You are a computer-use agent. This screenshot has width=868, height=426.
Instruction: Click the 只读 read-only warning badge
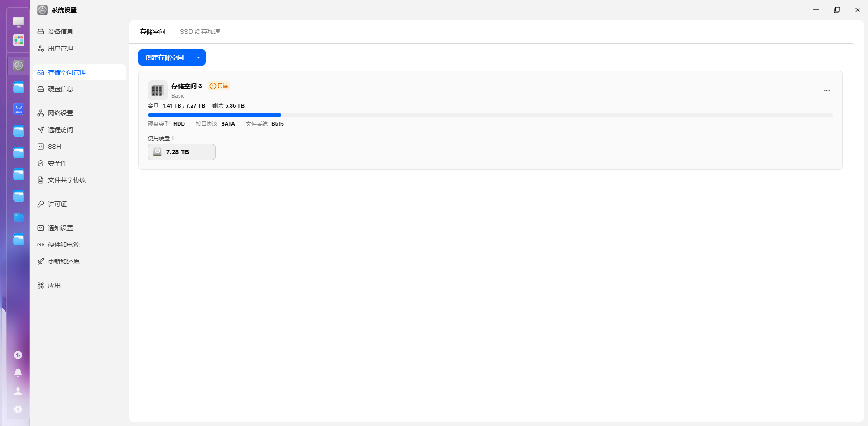[219, 86]
